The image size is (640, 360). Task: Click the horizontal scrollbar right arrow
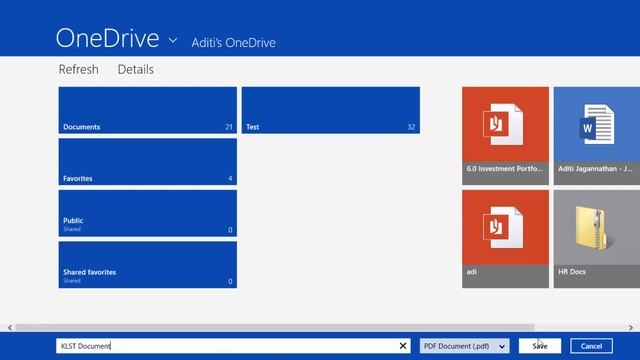pyautogui.click(x=631, y=327)
